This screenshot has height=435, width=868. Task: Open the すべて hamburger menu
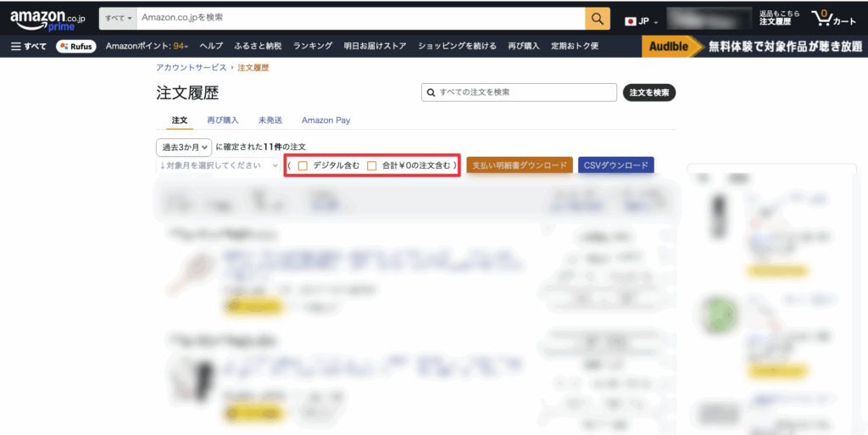[x=29, y=46]
